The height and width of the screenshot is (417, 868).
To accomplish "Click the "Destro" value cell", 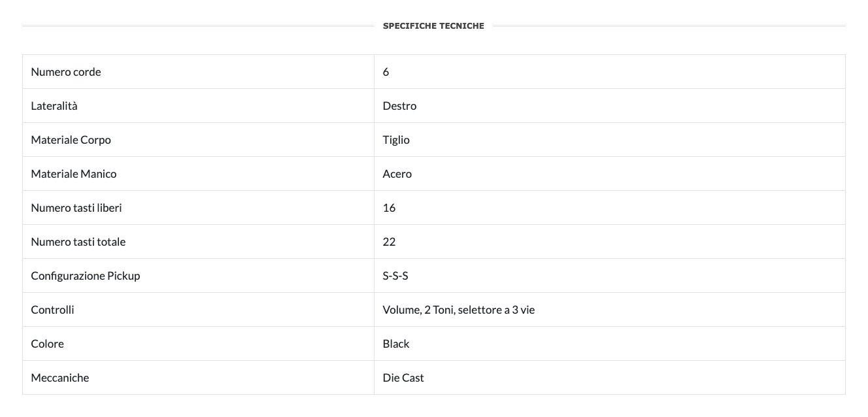I will [399, 106].
